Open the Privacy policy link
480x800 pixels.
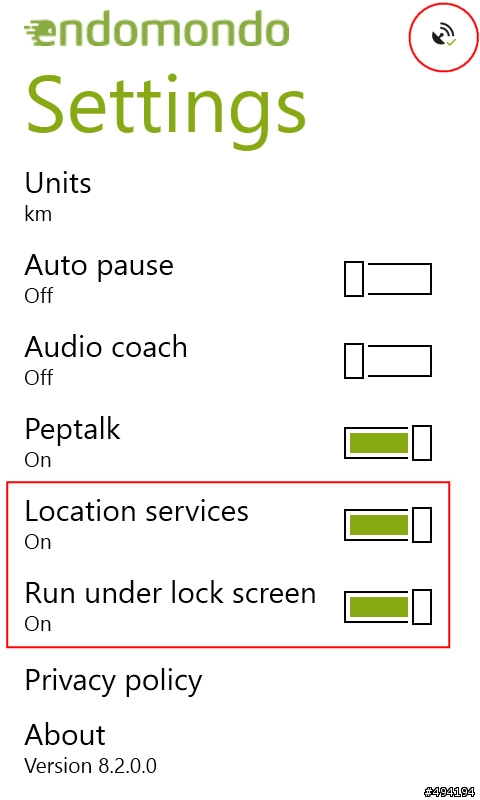[113, 681]
